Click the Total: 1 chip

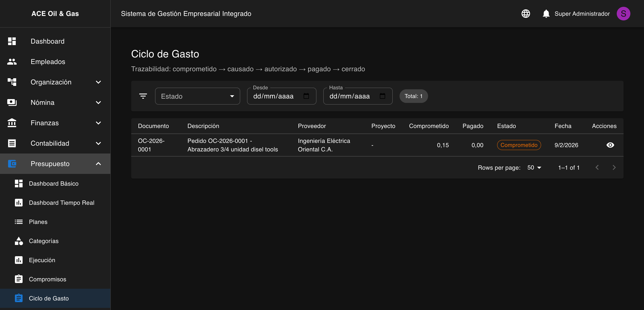pos(414,96)
